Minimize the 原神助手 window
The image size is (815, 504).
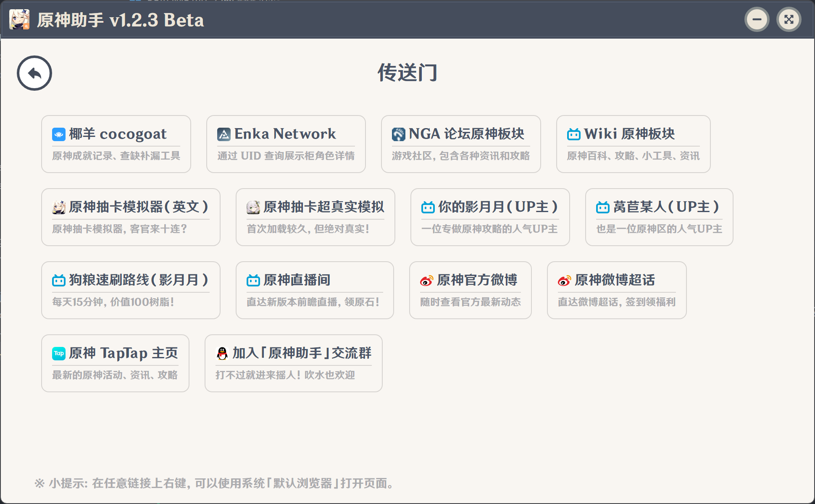[757, 19]
